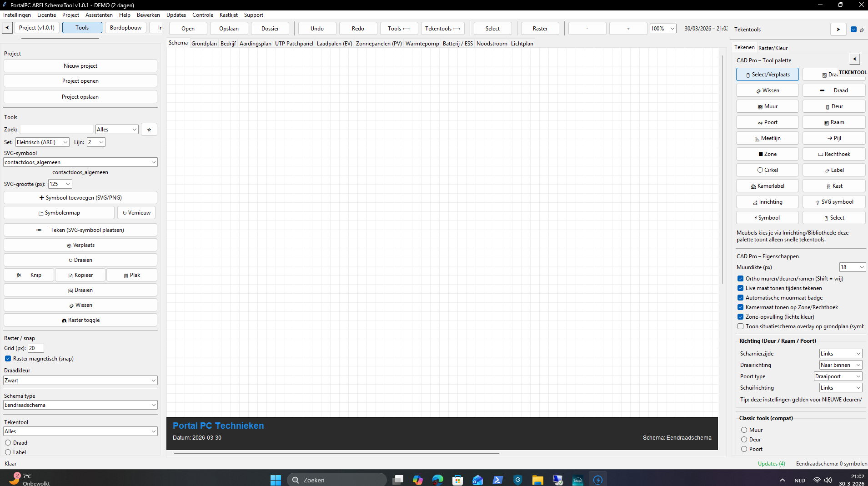Click the Undo toolbar button
Screen dimensions: 868x486
click(x=317, y=29)
